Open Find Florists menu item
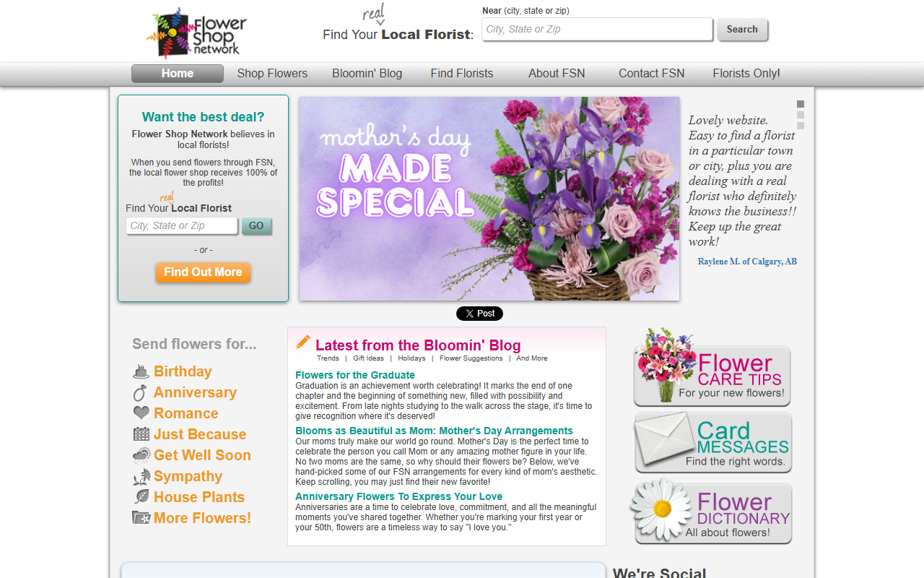 coord(462,74)
